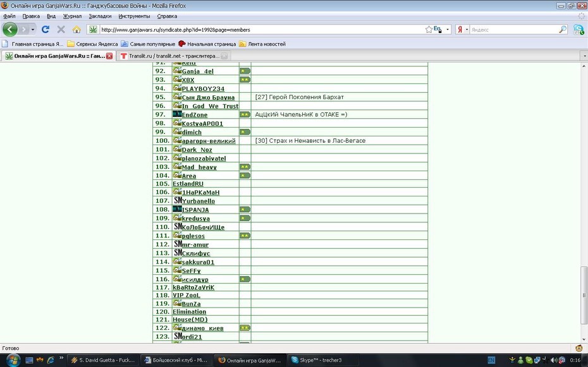Open the Инструменты menu
This screenshot has width=588, height=367.
tap(134, 16)
